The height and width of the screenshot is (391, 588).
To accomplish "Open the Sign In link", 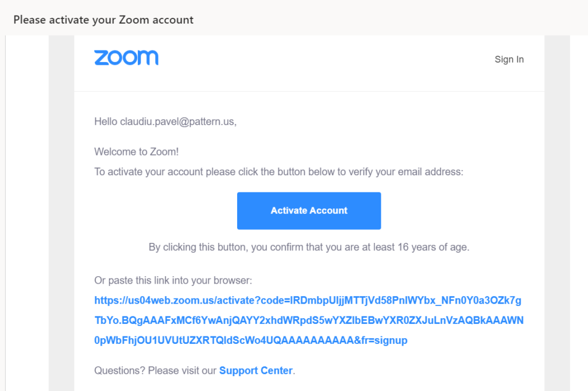I will coord(509,59).
